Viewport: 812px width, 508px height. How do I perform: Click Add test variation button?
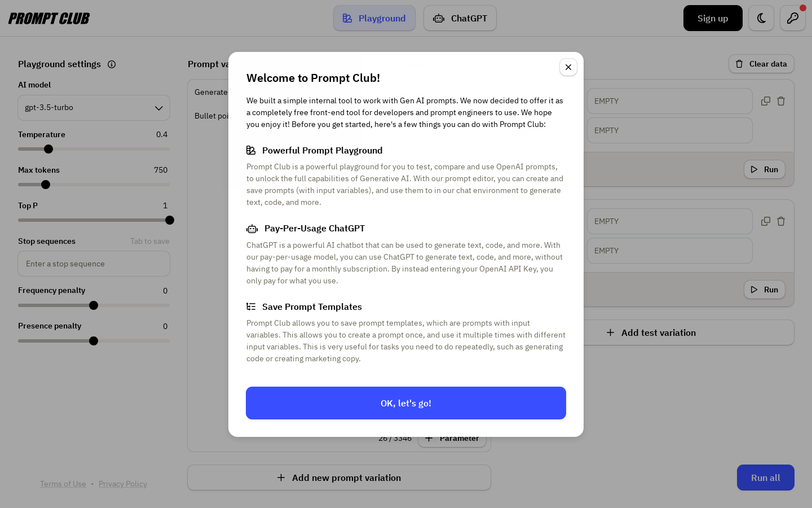pos(651,332)
